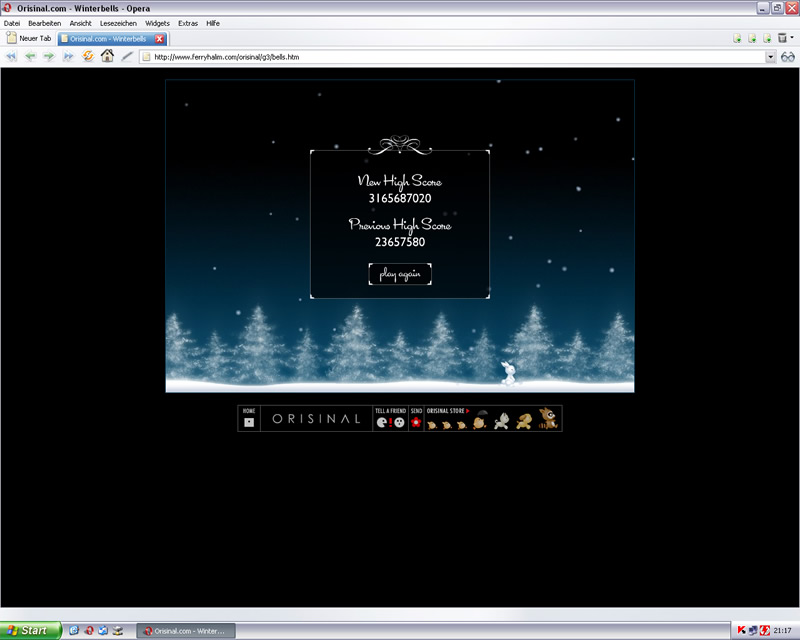
Task: Open the Bearbeiten menu
Action: pyautogui.click(x=44, y=23)
